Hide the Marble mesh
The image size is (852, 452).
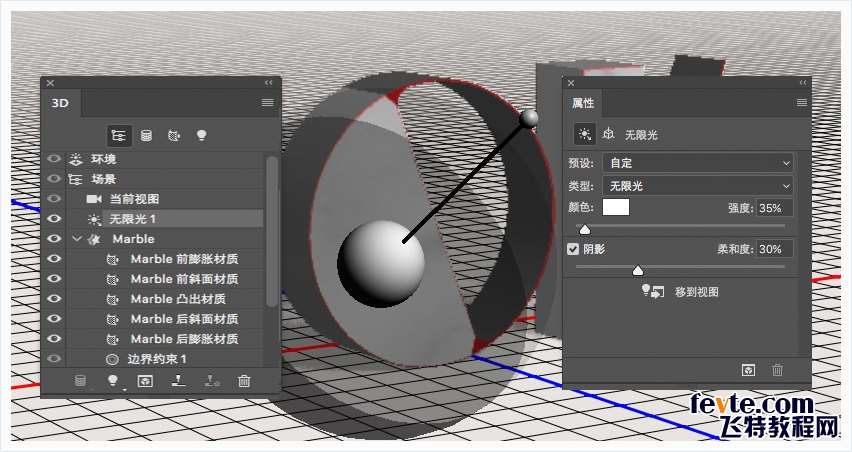(54, 238)
